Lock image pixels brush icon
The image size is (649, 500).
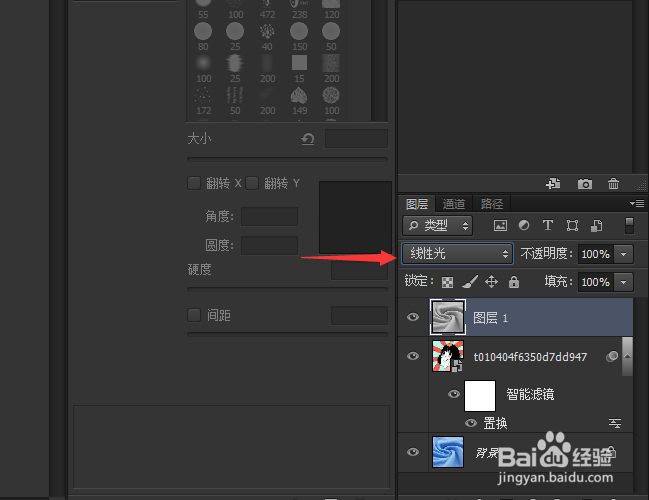[470, 282]
